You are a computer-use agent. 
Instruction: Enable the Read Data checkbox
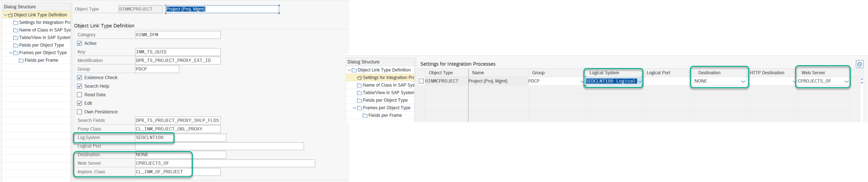(79, 95)
